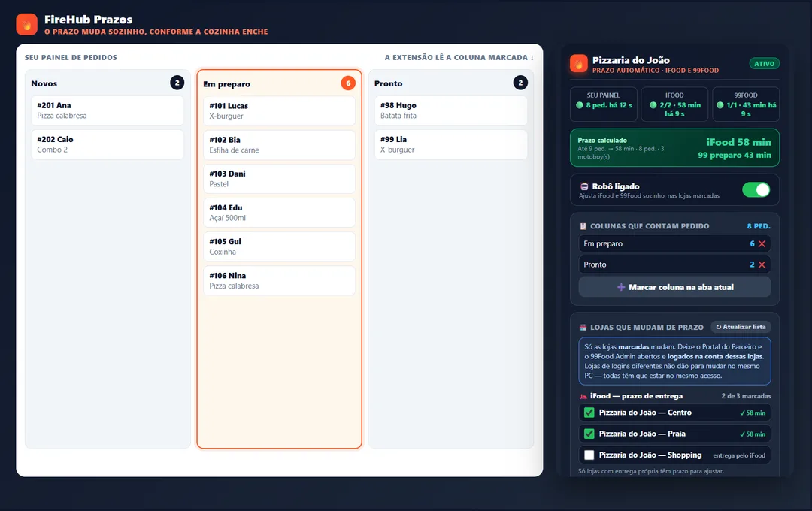Click the SEU PAINEL DE PEDIDOS heading

coord(71,57)
